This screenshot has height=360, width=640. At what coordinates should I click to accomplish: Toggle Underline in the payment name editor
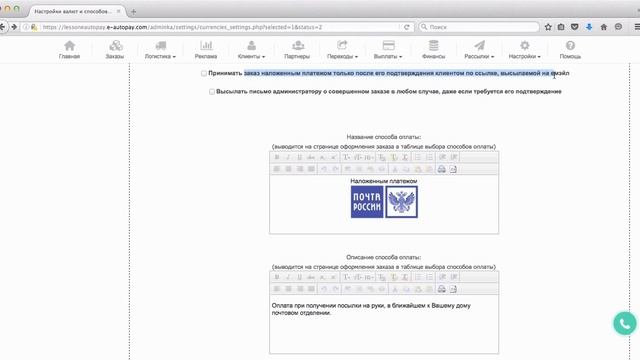(x=300, y=157)
